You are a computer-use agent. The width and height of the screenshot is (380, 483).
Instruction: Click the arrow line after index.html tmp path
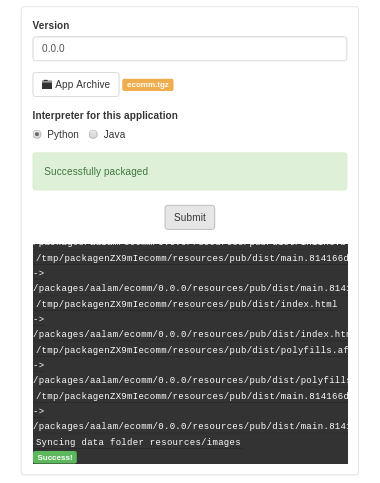coord(39,319)
